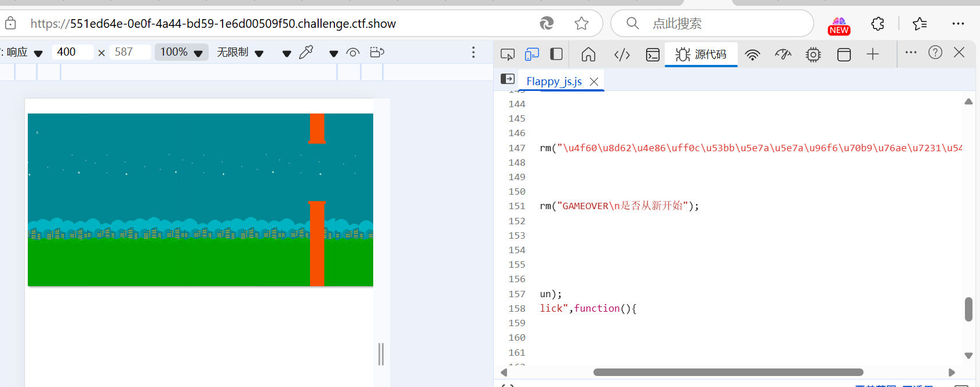The image size is (980, 387).
Task: Show the Sources navigator pane
Action: click(508, 79)
